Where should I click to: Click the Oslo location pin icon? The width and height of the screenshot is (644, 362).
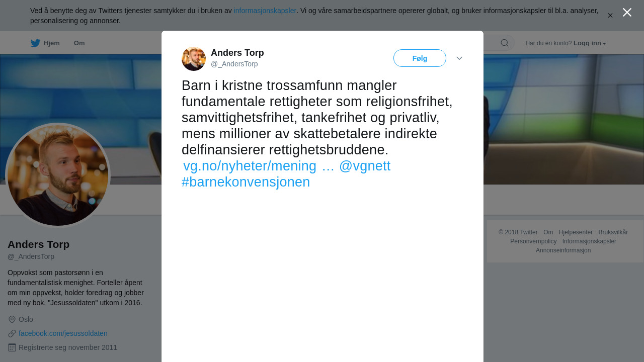click(x=12, y=319)
